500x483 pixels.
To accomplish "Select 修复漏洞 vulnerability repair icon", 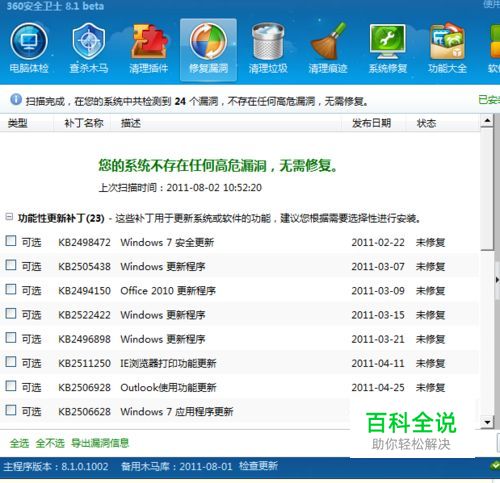I will point(209,49).
